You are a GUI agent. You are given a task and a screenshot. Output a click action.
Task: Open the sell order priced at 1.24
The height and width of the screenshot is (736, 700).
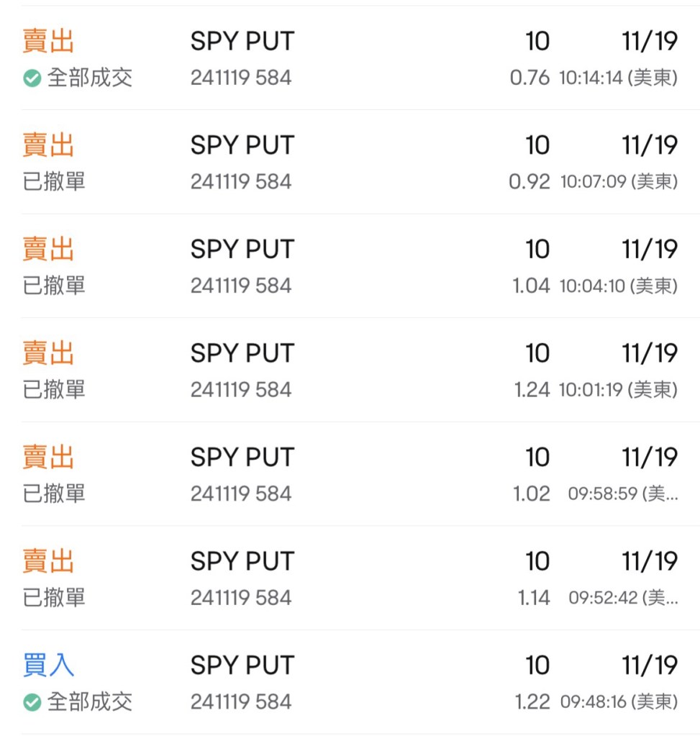click(x=350, y=370)
